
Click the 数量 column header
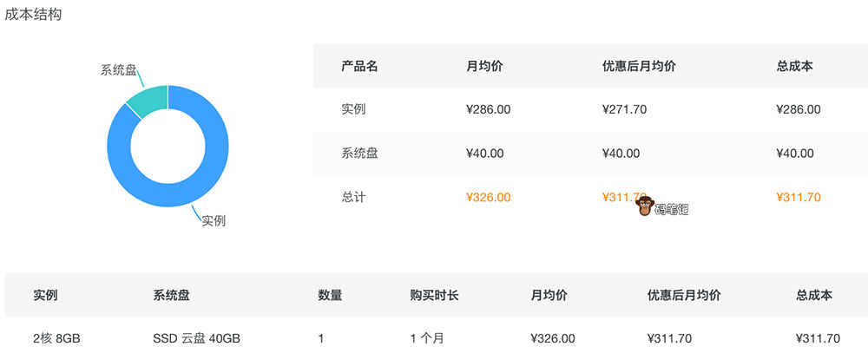coord(330,295)
